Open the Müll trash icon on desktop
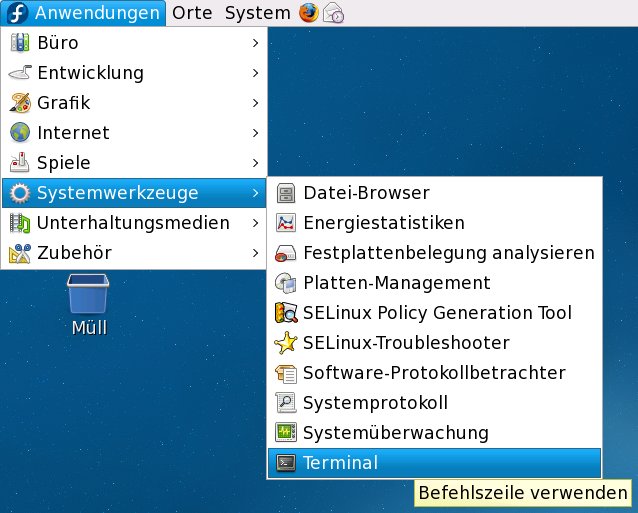The width and height of the screenshot is (638, 513). 88,297
